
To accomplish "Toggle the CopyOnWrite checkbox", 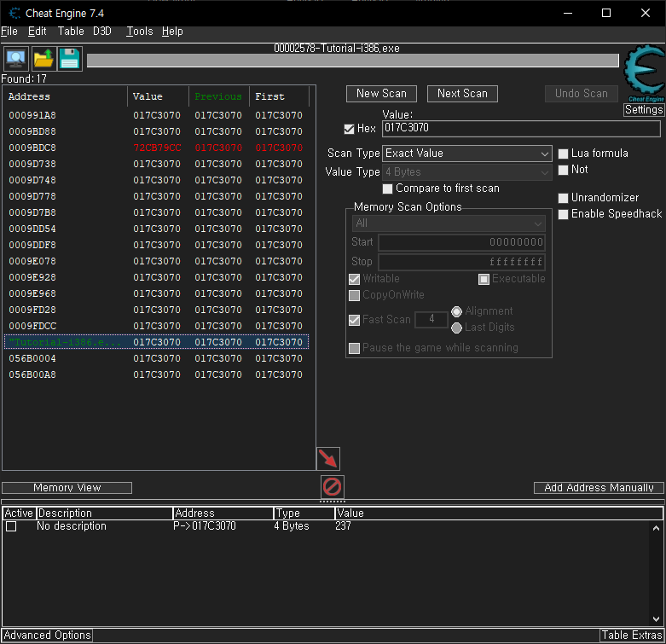I will click(354, 295).
